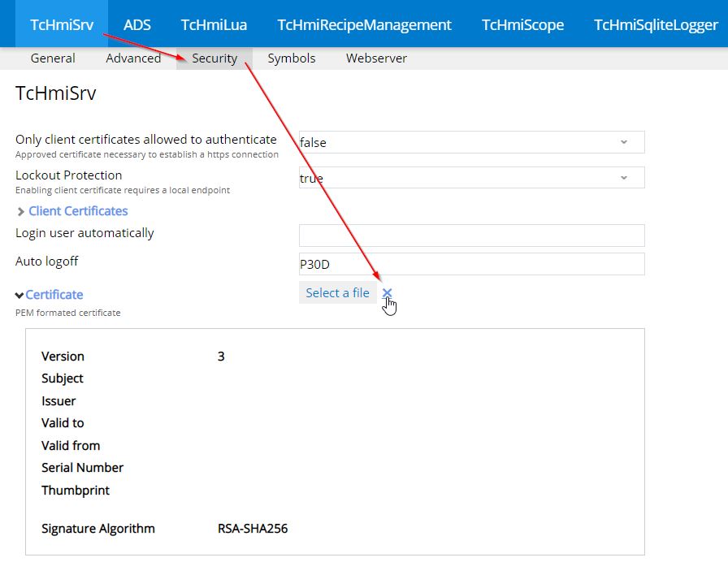
Task: Click Login user automatically input field
Action: point(472,236)
